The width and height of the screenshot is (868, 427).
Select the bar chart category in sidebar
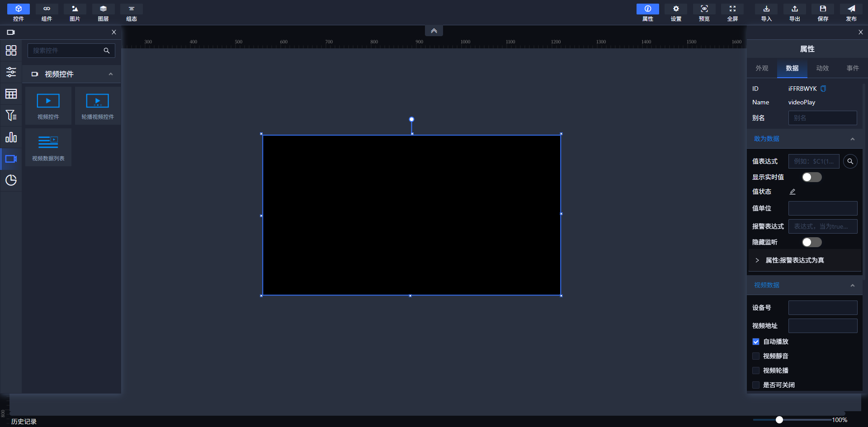point(11,137)
